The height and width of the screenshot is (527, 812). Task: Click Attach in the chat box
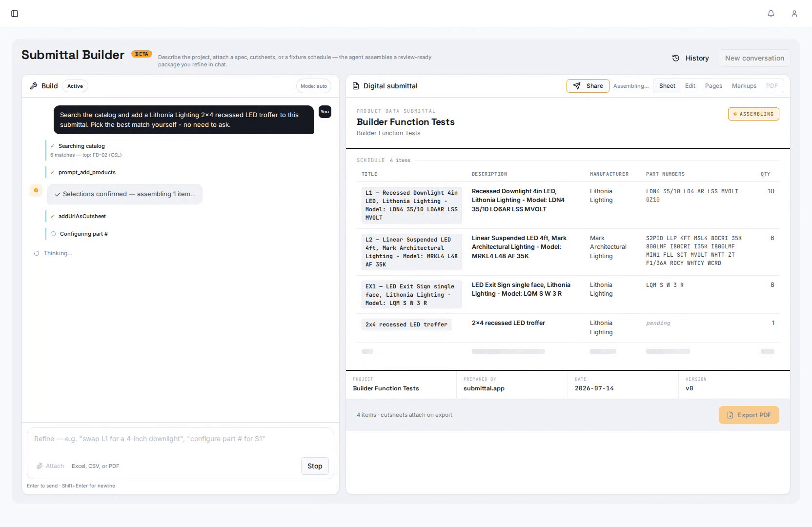50,466
